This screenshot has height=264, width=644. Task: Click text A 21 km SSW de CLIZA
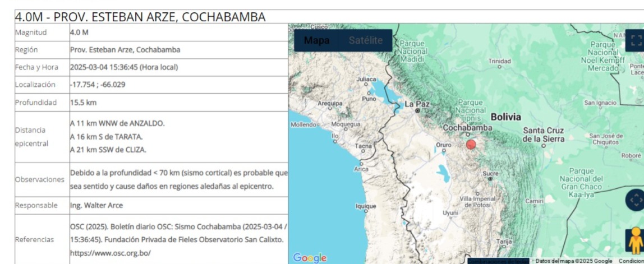[x=108, y=150]
